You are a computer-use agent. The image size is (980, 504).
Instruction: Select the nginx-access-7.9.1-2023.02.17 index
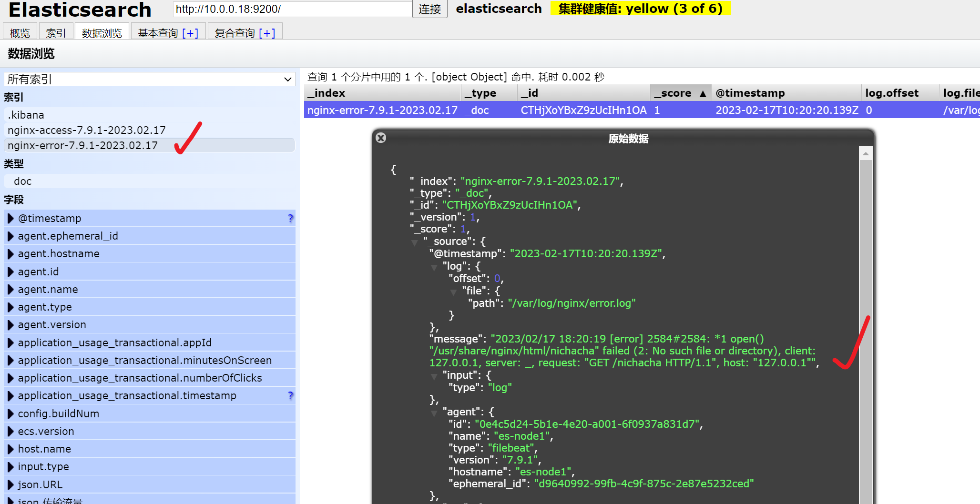87,130
